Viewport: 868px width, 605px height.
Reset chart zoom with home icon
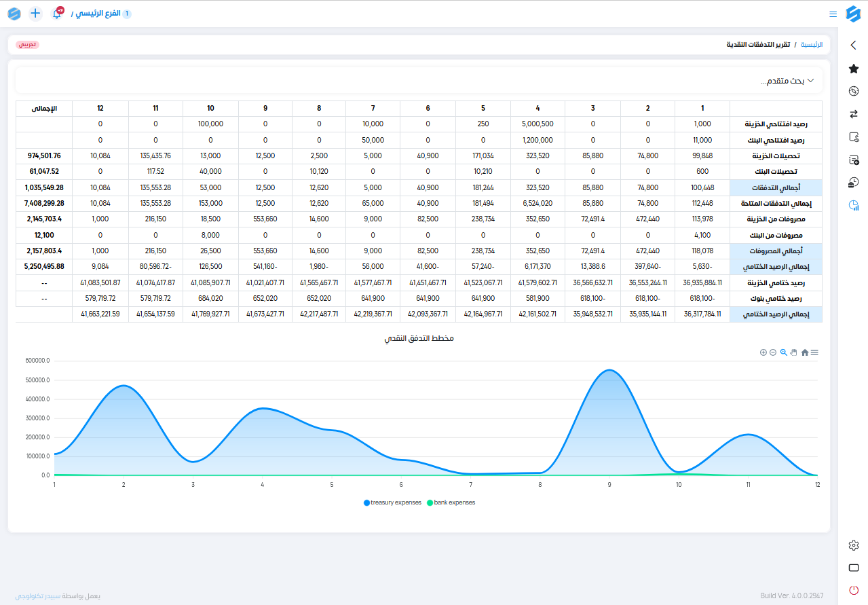(x=805, y=352)
